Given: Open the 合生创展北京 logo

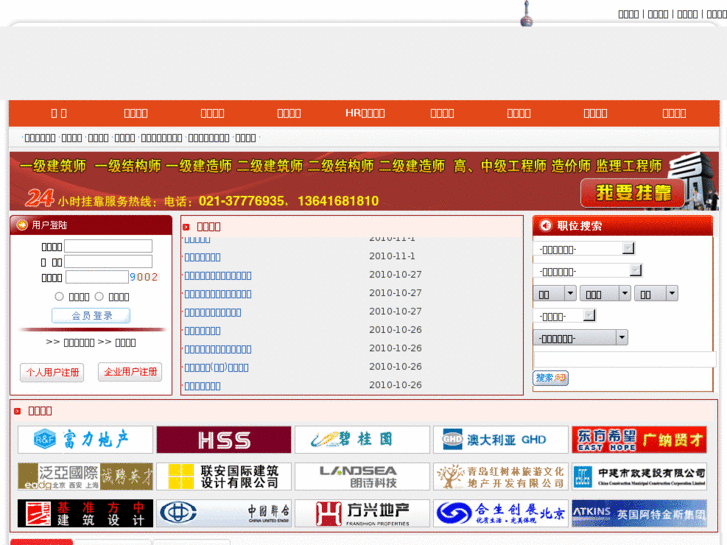Looking at the screenshot, I should [501, 513].
